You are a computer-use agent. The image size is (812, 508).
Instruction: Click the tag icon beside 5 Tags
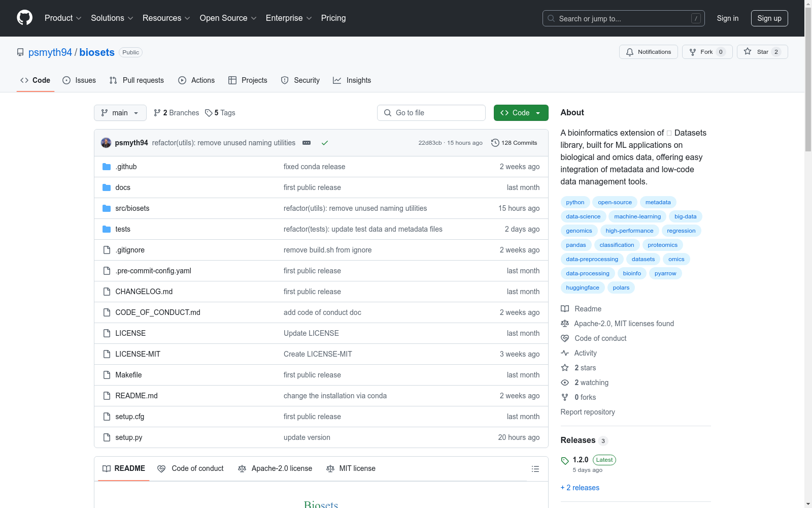(x=209, y=113)
